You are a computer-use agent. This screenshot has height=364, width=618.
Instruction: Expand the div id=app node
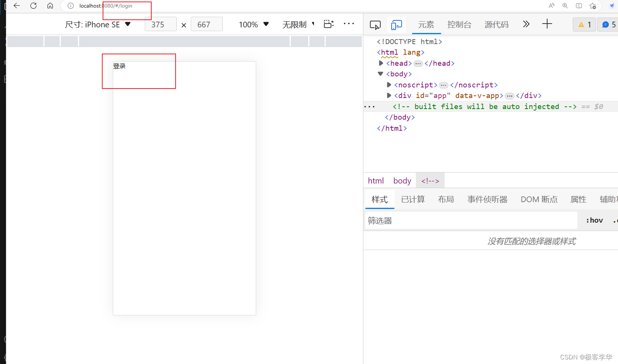389,95
